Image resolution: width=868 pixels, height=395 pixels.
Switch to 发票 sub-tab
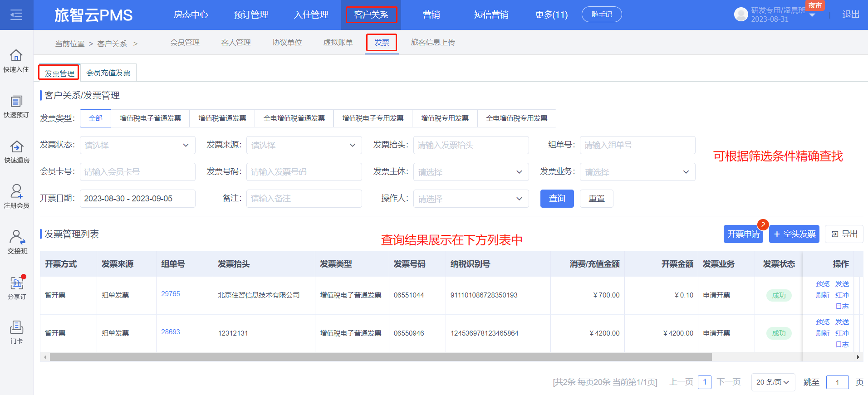(x=382, y=43)
